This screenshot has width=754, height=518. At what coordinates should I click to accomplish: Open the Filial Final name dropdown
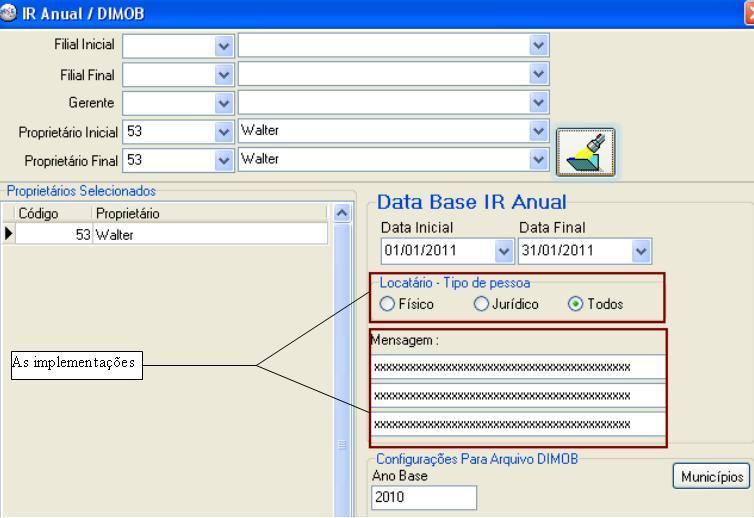click(x=539, y=74)
